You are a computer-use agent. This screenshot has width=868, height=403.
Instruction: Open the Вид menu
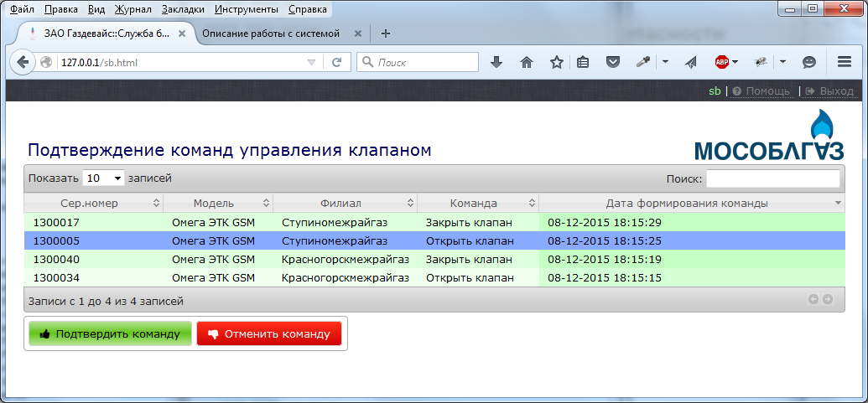point(96,9)
